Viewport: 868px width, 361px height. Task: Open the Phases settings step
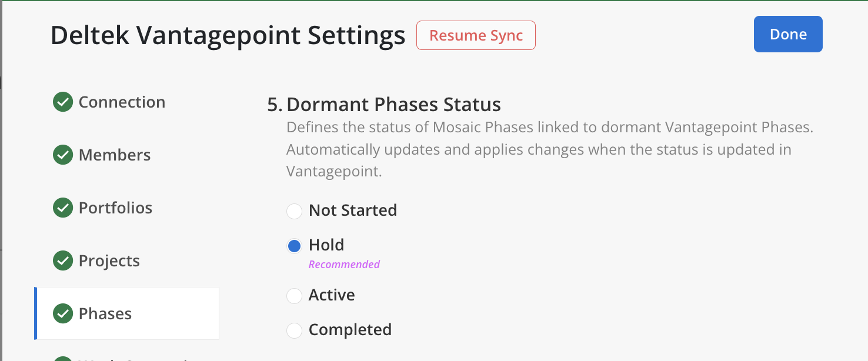(105, 314)
